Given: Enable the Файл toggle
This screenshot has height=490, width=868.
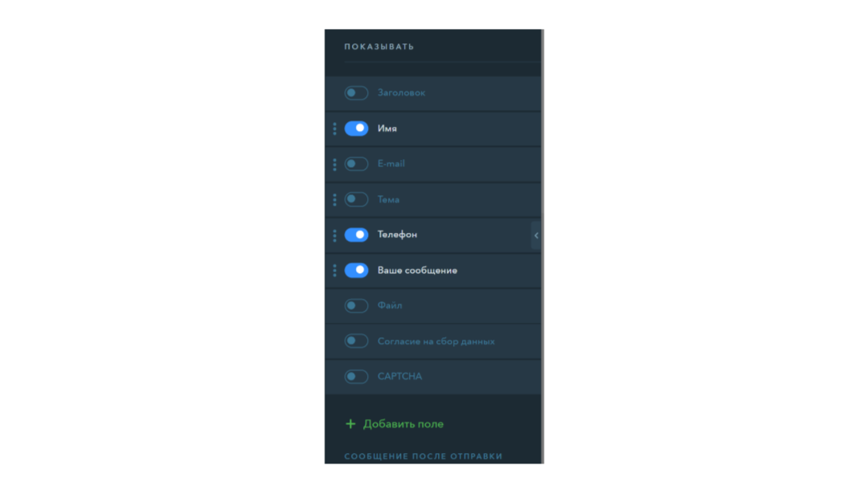Looking at the screenshot, I should point(356,305).
